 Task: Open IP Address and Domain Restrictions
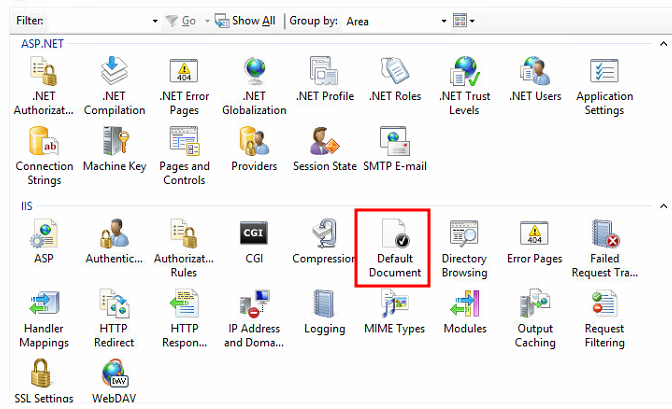pyautogui.click(x=254, y=319)
